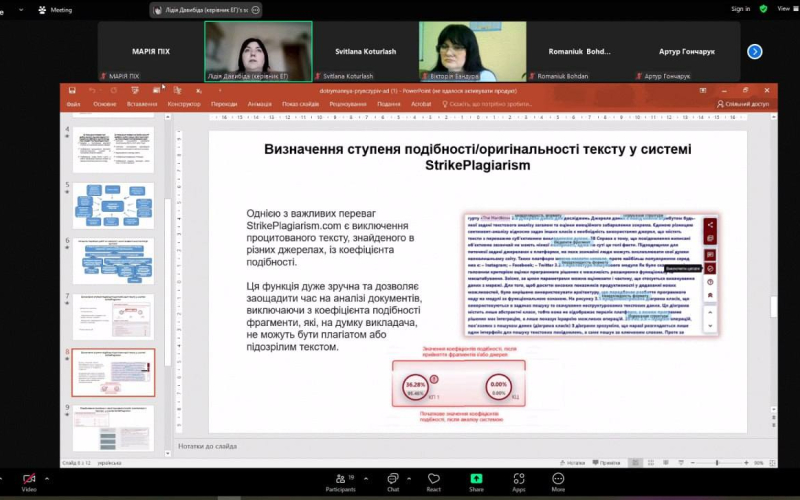Open the Zoom Chat panel
The height and width of the screenshot is (500, 800).
(393, 482)
